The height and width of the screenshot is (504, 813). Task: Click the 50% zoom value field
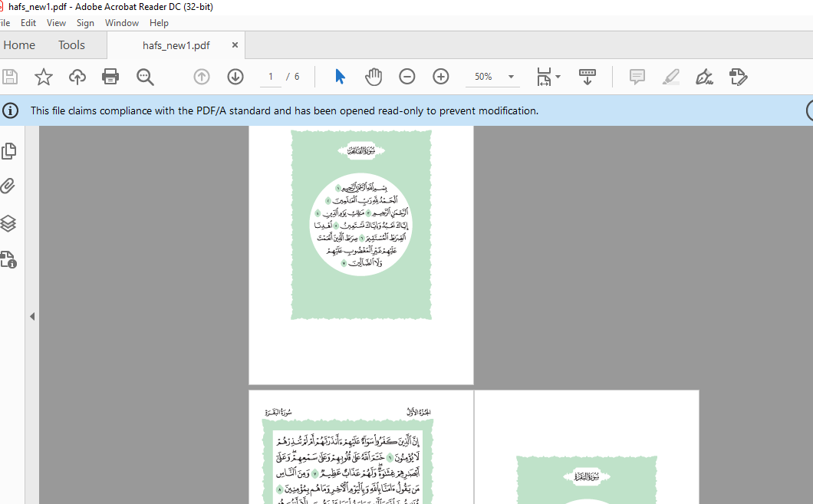point(483,77)
